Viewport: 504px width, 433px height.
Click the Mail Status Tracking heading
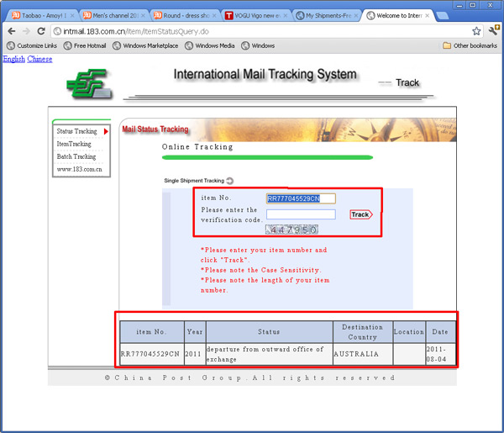point(155,129)
